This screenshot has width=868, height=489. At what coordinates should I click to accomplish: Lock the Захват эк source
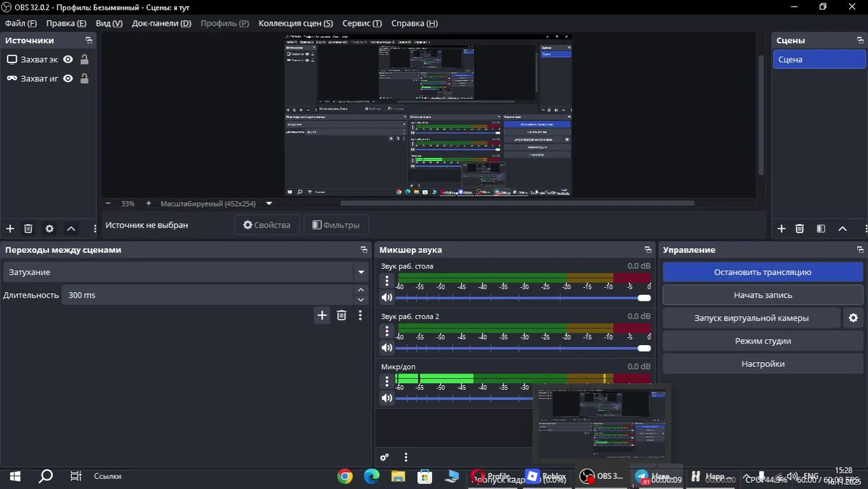[x=84, y=60]
